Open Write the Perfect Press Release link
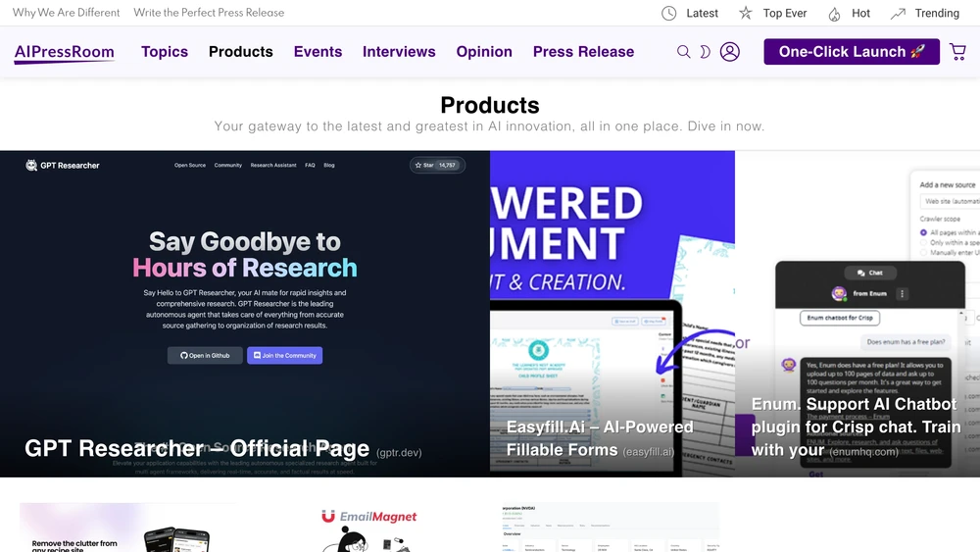 coord(209,13)
